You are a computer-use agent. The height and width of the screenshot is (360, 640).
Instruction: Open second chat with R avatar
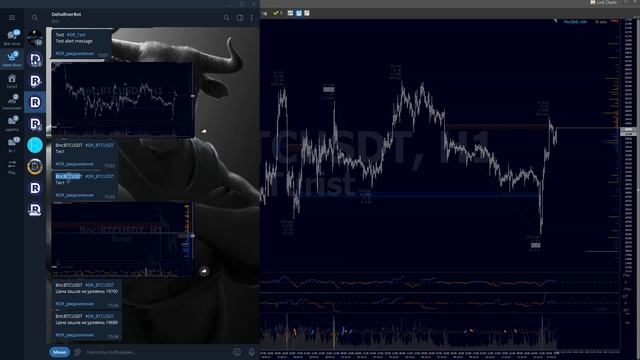coord(35,60)
